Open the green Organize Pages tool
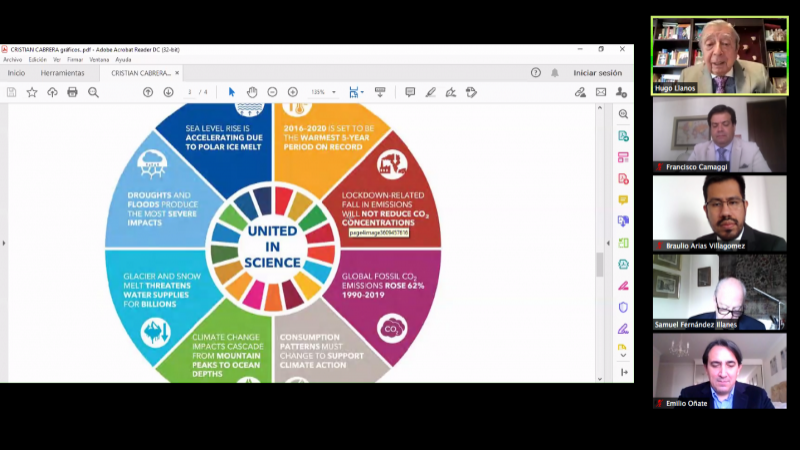 coord(623,243)
